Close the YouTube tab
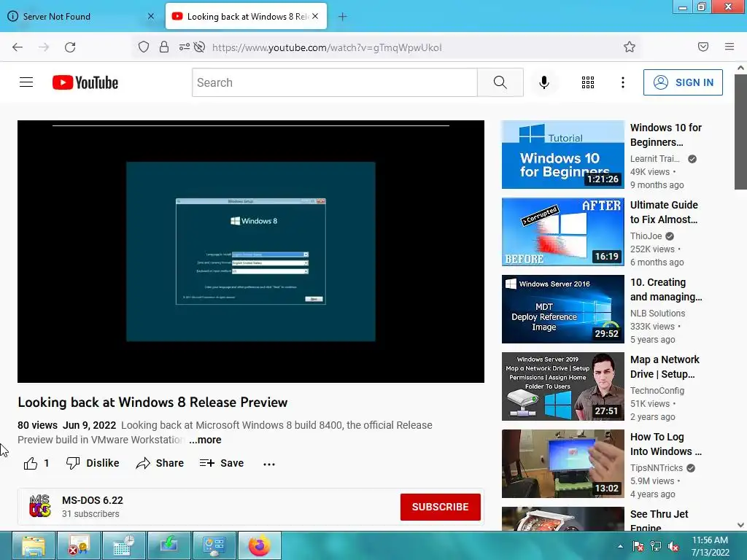Image resolution: width=747 pixels, height=560 pixels. coord(315,16)
